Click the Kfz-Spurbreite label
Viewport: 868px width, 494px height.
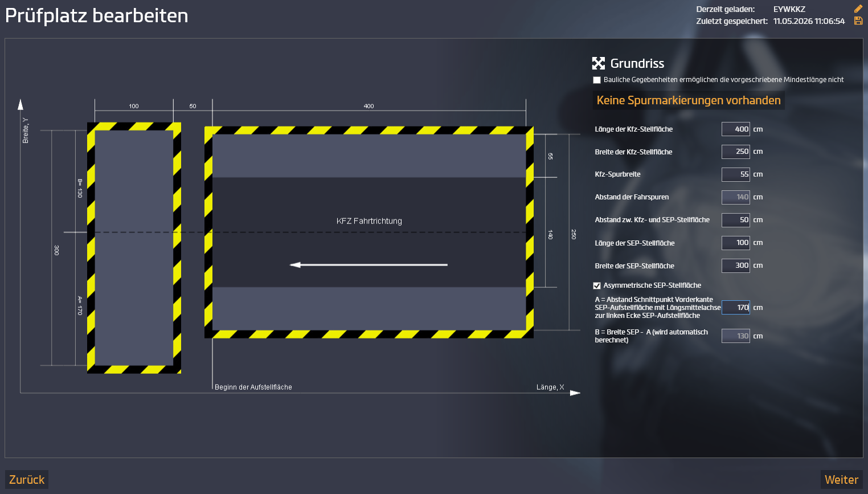click(617, 174)
